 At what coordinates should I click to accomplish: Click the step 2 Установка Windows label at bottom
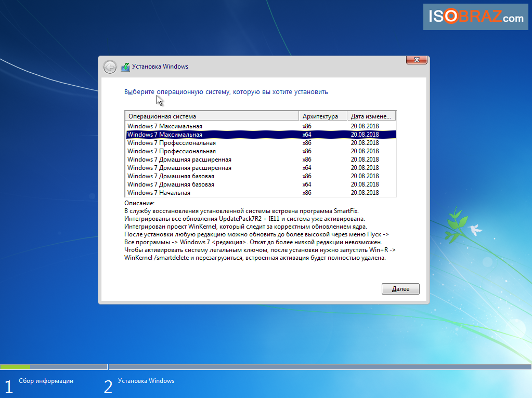(146, 381)
